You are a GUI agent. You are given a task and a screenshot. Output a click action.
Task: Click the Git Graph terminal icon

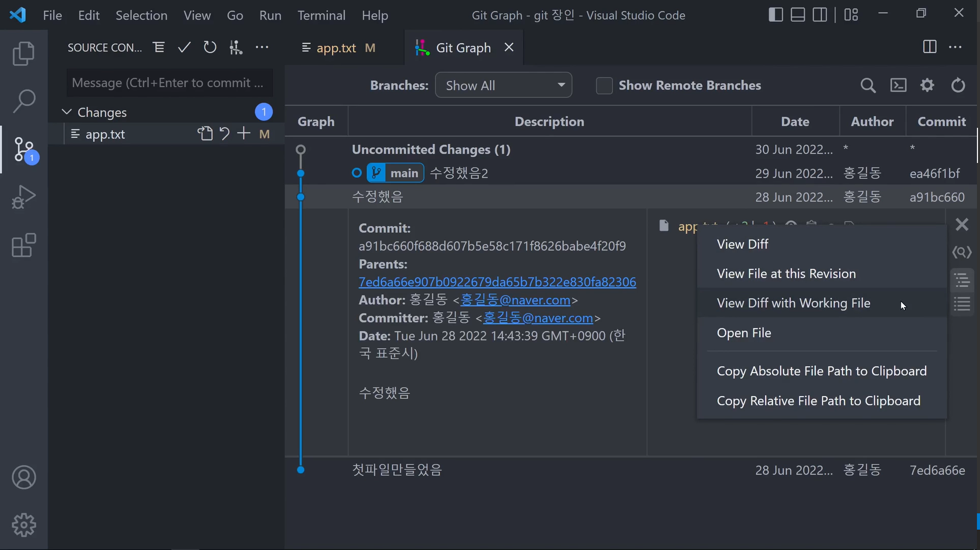(x=898, y=85)
